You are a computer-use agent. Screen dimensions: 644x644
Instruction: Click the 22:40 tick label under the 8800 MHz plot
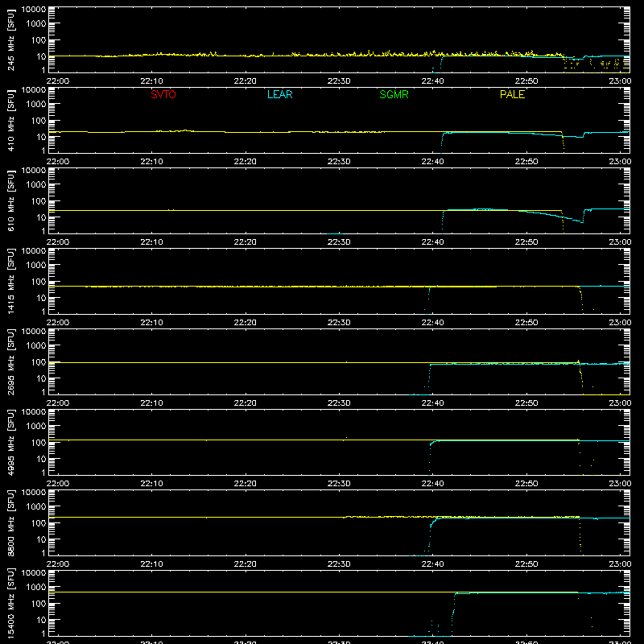432,564
